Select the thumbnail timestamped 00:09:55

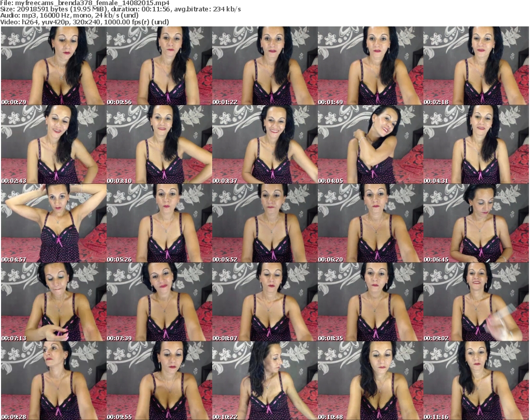(x=159, y=381)
